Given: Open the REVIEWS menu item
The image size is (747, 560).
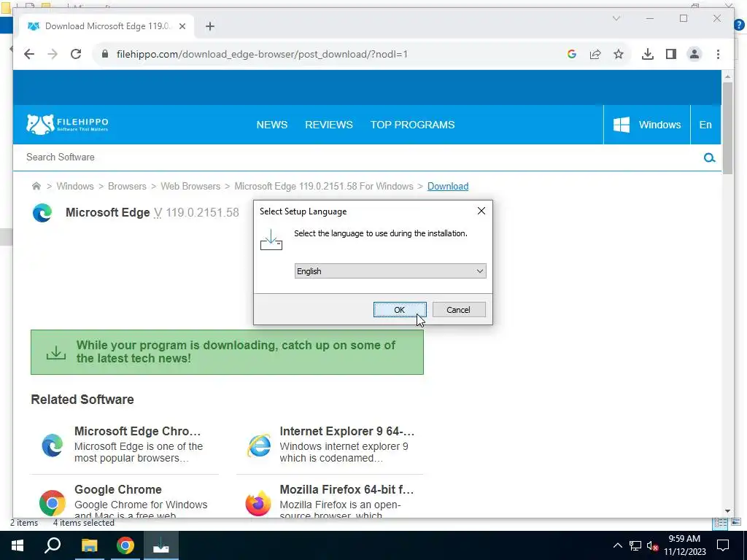Looking at the screenshot, I should tap(329, 125).
